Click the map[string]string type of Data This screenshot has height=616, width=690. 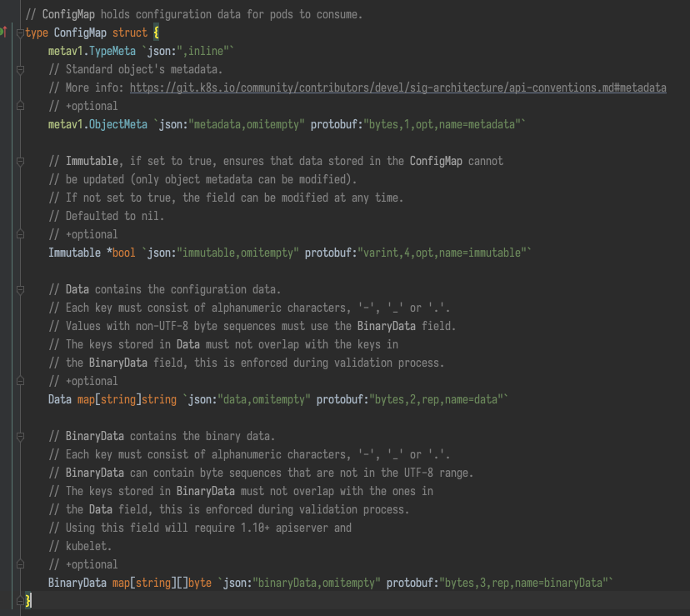pos(125,399)
